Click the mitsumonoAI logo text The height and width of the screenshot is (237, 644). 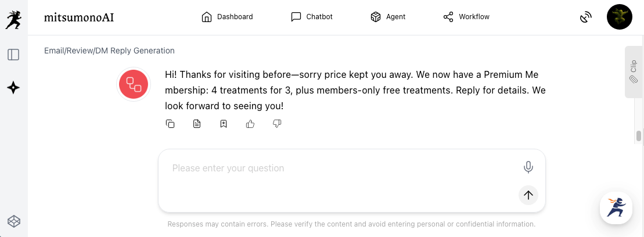(x=79, y=17)
